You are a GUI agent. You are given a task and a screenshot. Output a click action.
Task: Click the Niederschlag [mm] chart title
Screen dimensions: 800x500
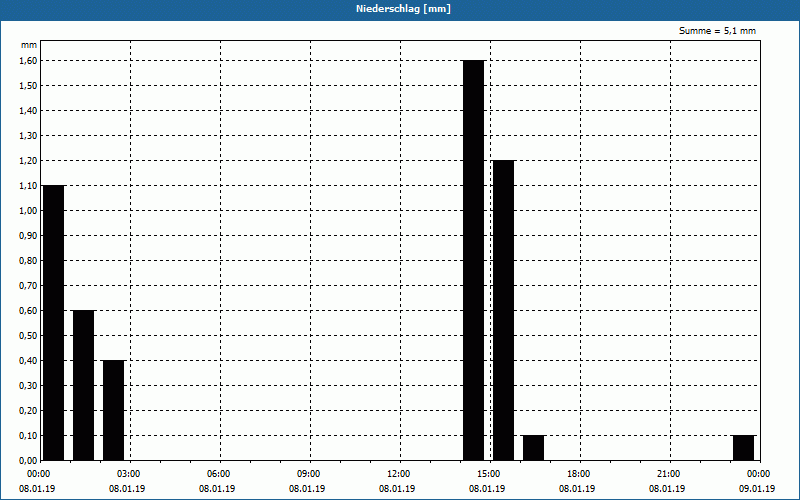403,9
